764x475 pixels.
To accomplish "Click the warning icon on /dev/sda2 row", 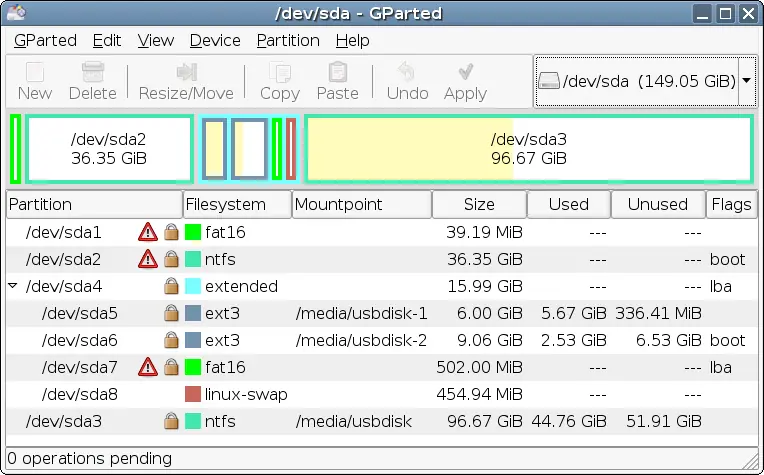I will click(148, 259).
